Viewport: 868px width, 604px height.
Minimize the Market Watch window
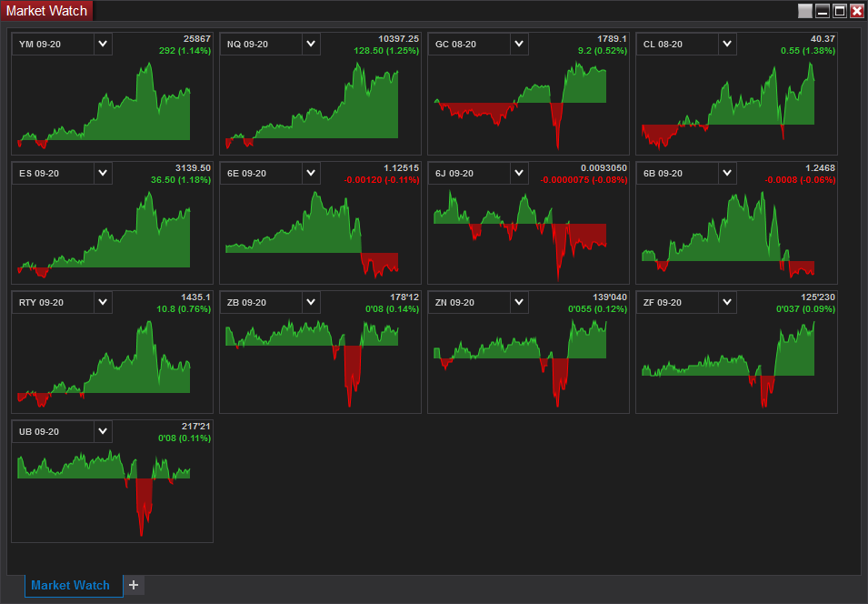[x=823, y=11]
